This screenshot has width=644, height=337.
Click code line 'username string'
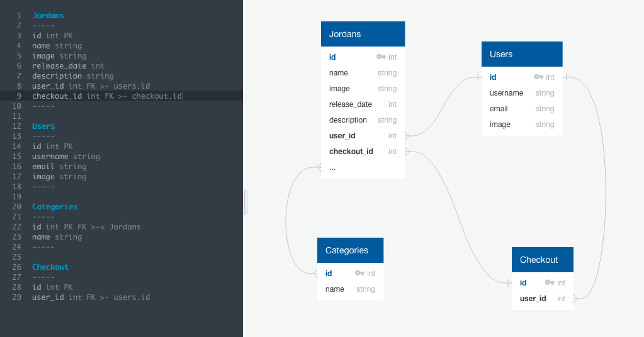(x=65, y=157)
